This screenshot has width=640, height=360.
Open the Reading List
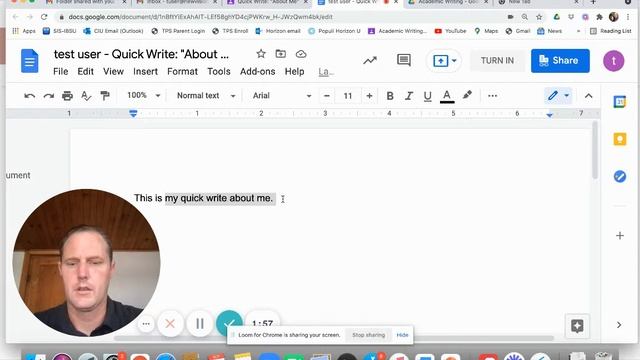pyautogui.click(x=611, y=31)
